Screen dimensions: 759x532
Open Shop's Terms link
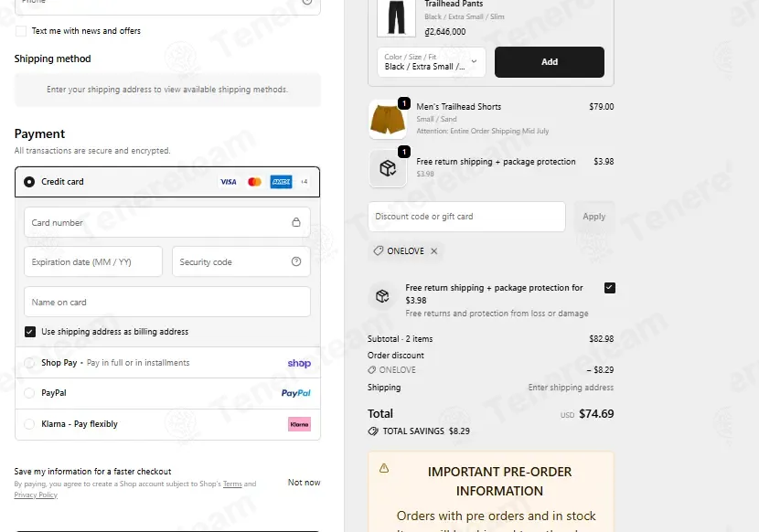click(232, 484)
